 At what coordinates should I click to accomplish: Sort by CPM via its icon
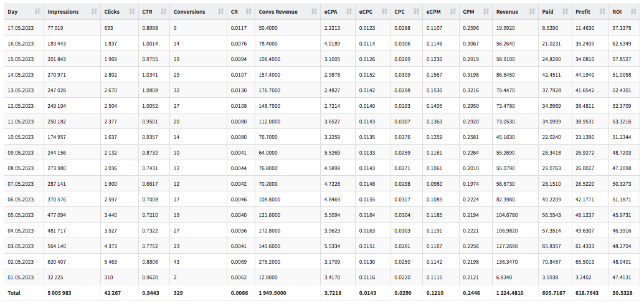click(487, 12)
